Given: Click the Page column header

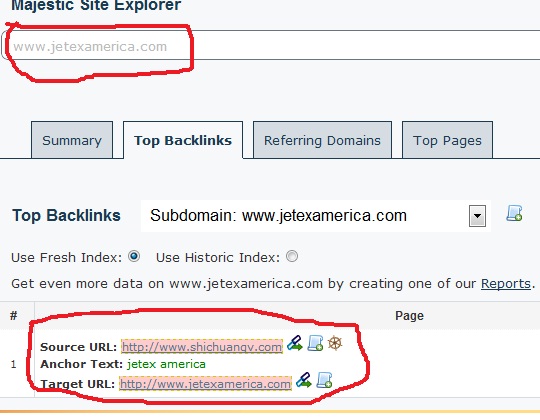Looking at the screenshot, I should (x=409, y=316).
